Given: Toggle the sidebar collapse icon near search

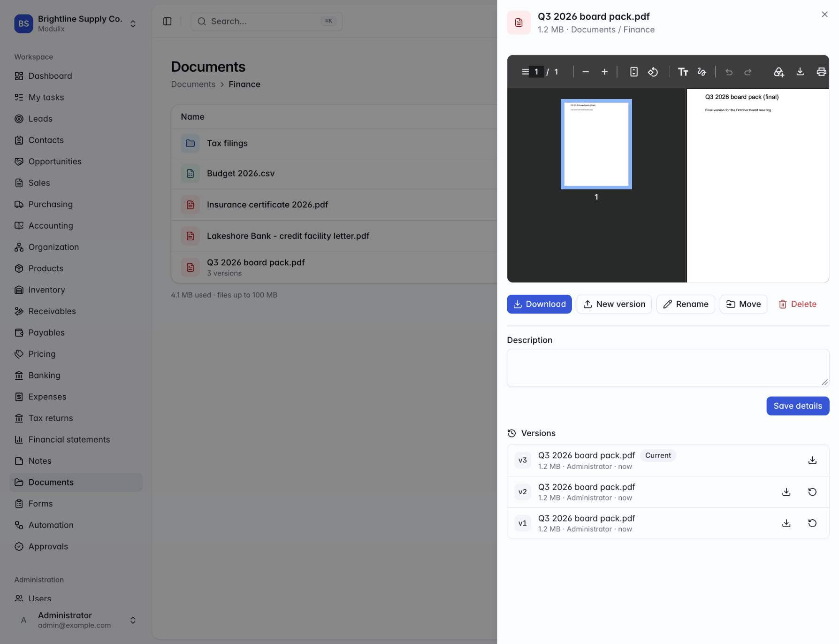Looking at the screenshot, I should pyautogui.click(x=168, y=22).
